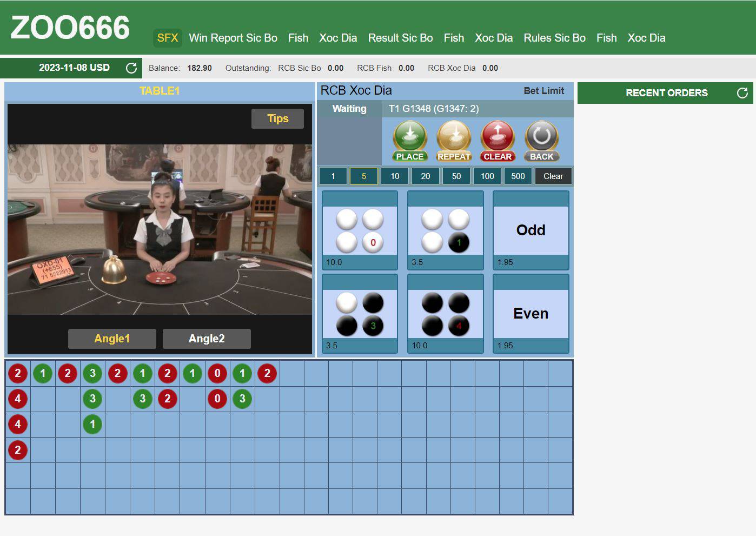This screenshot has width=756, height=536.
Task: Click the lone red 2 in fourth history row
Action: (x=18, y=450)
